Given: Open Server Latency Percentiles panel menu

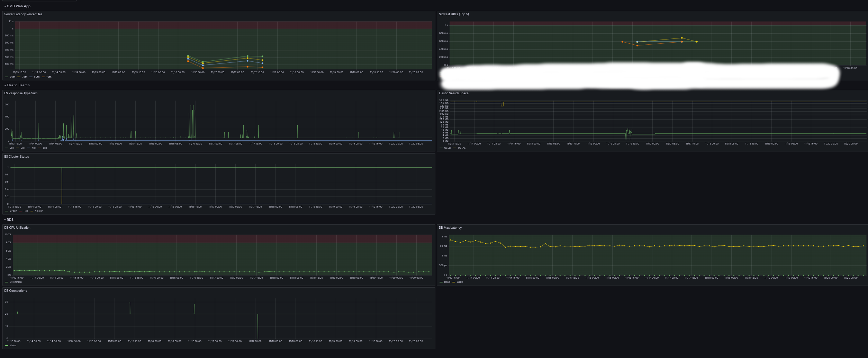Looking at the screenshot, I should pyautogui.click(x=23, y=14).
